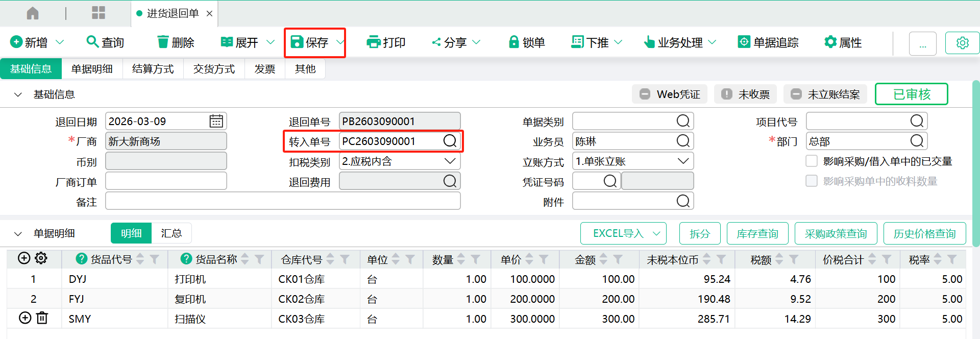Click the 历史价格查询 button
Viewport: 980px width, 339px height.
tap(924, 234)
